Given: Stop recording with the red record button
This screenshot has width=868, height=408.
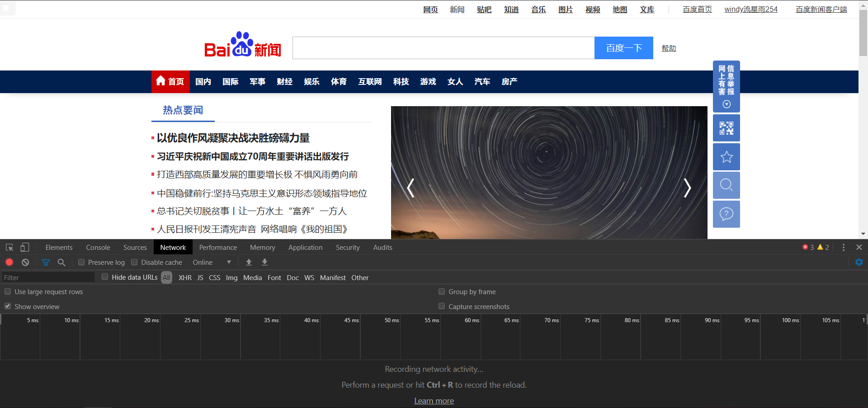Looking at the screenshot, I should (9, 262).
